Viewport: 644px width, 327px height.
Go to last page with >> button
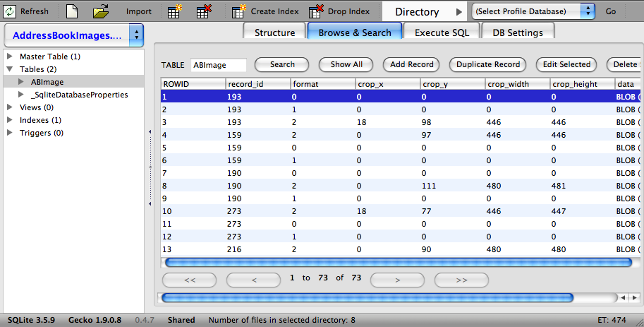pos(461,280)
